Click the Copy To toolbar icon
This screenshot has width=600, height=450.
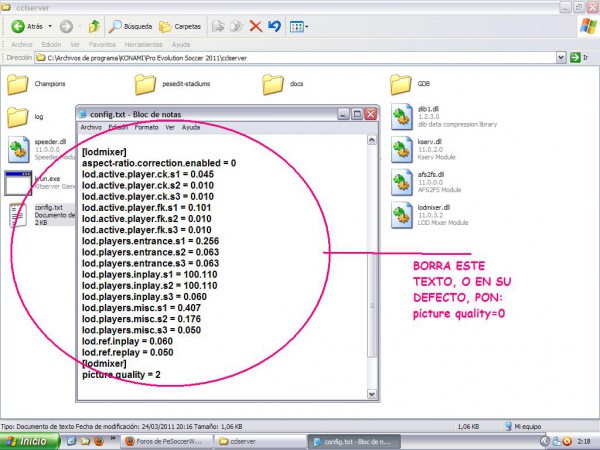point(237,26)
